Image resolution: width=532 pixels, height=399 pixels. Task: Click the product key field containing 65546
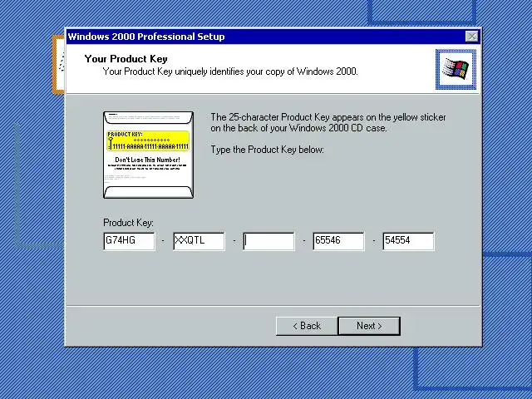click(x=338, y=241)
